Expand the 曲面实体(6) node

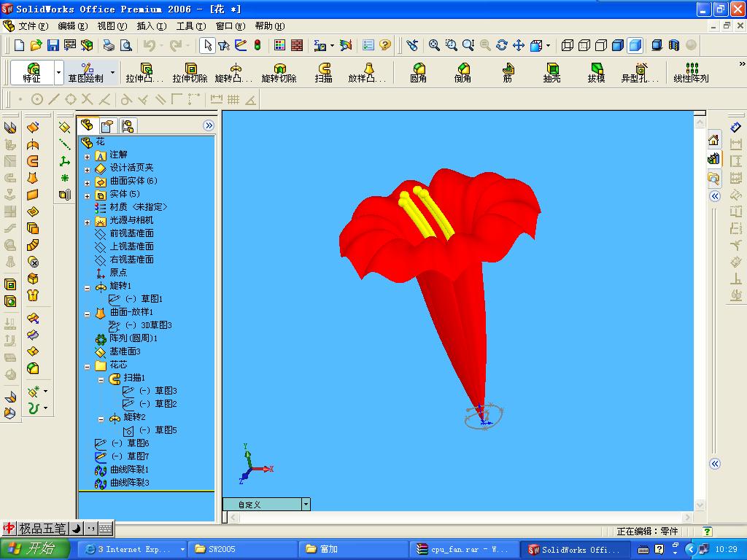click(x=88, y=183)
